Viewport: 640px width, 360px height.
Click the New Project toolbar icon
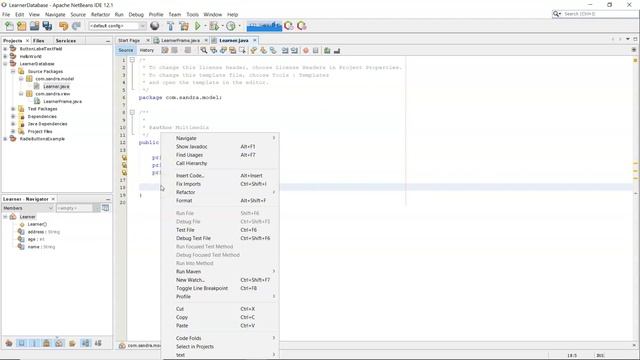pyautogui.click(x=22, y=26)
